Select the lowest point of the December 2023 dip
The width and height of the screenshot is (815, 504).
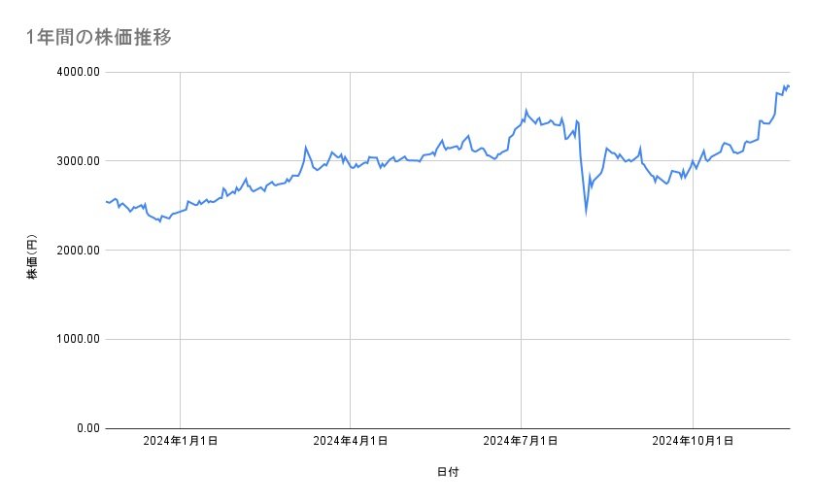(x=160, y=221)
